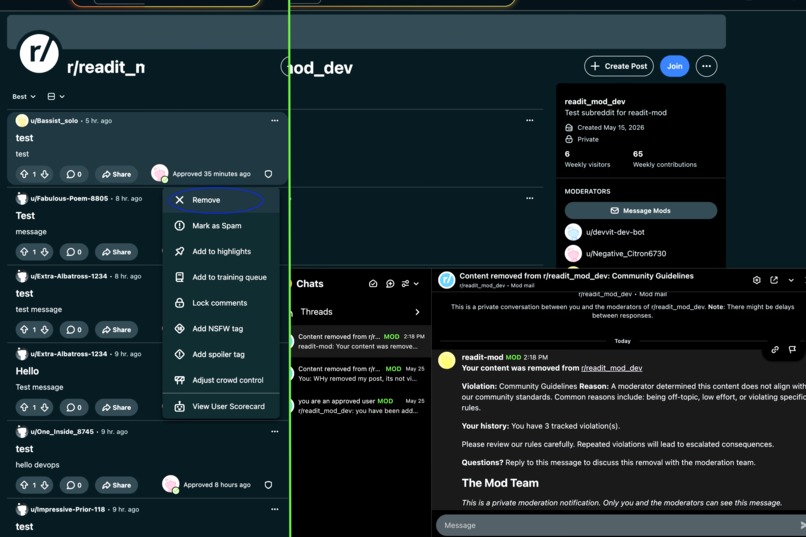Share the u/Fabulous-Poem-8805 Test post
Image resolution: width=806 pixels, height=537 pixels.
[x=116, y=252]
